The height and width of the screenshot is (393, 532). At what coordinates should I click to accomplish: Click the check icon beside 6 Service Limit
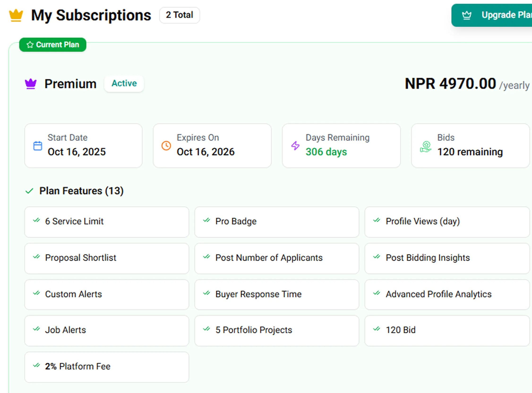[37, 221]
